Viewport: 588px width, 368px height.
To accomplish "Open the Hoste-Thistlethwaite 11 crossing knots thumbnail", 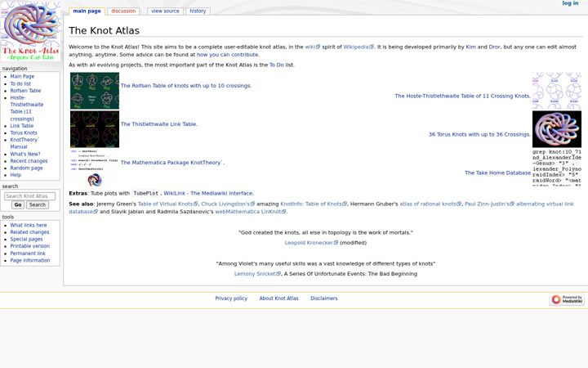I will [557, 91].
